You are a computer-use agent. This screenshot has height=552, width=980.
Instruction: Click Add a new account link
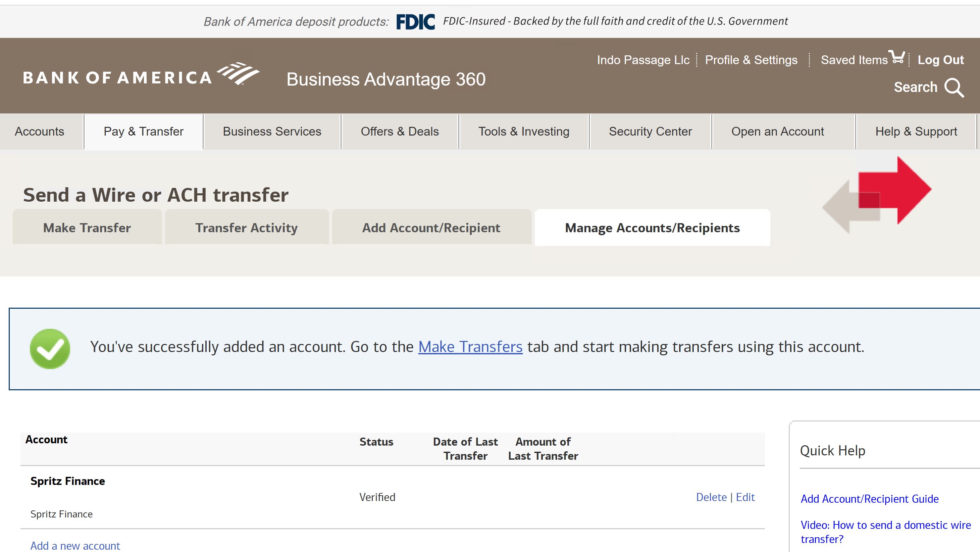(x=75, y=546)
